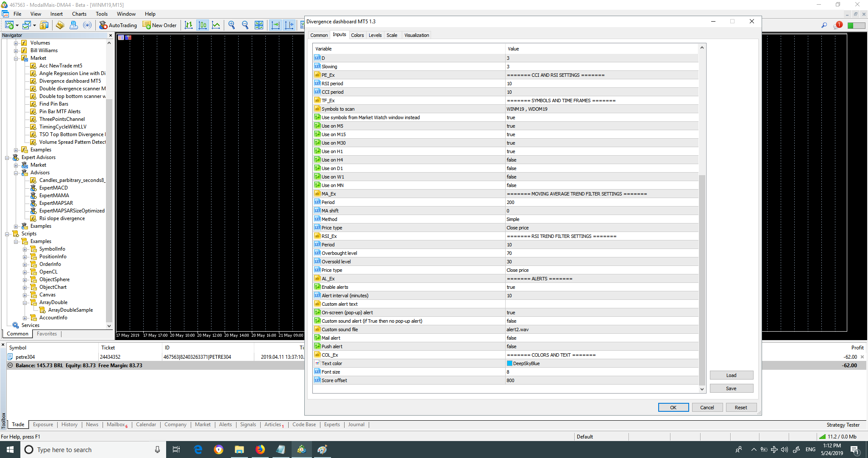Click the DeepSkyBlue text color swatch

pyautogui.click(x=509, y=363)
